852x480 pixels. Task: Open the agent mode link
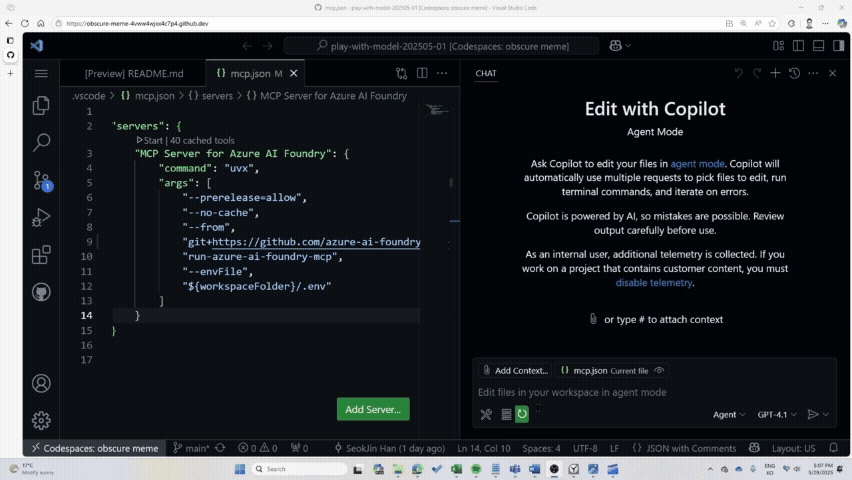697,164
